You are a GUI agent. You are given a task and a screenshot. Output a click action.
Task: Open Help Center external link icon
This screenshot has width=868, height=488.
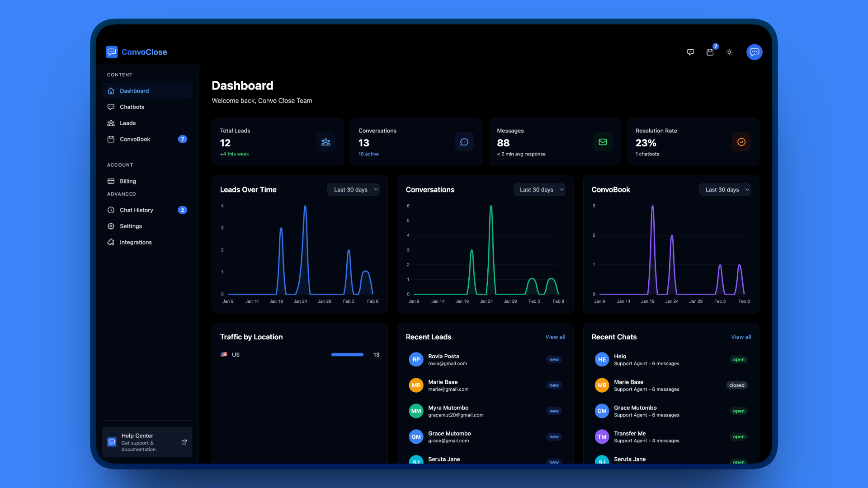tap(184, 442)
